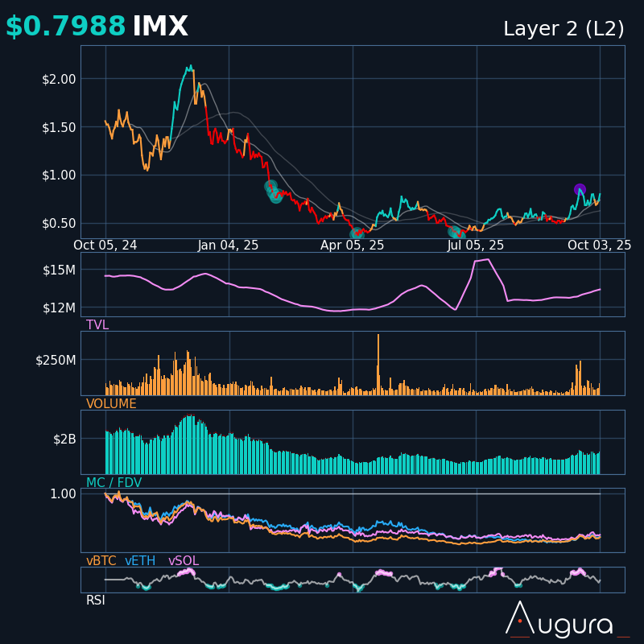Select the IMX ticker symbol

(160, 27)
